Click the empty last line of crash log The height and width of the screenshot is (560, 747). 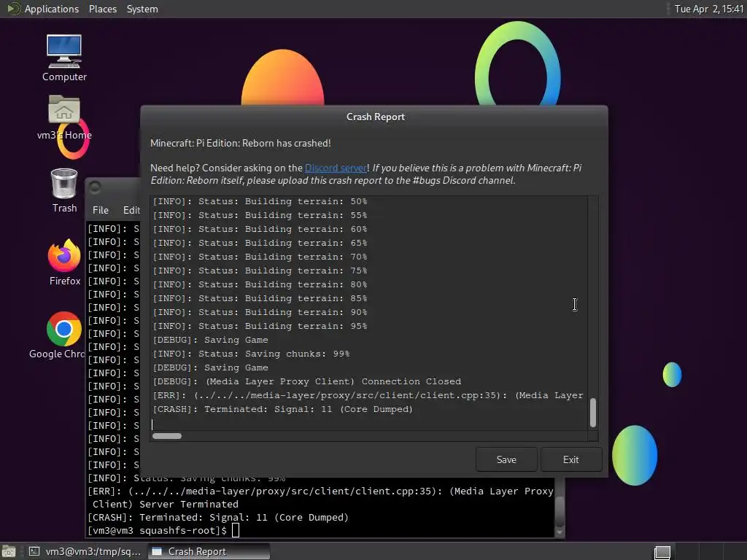(x=369, y=424)
